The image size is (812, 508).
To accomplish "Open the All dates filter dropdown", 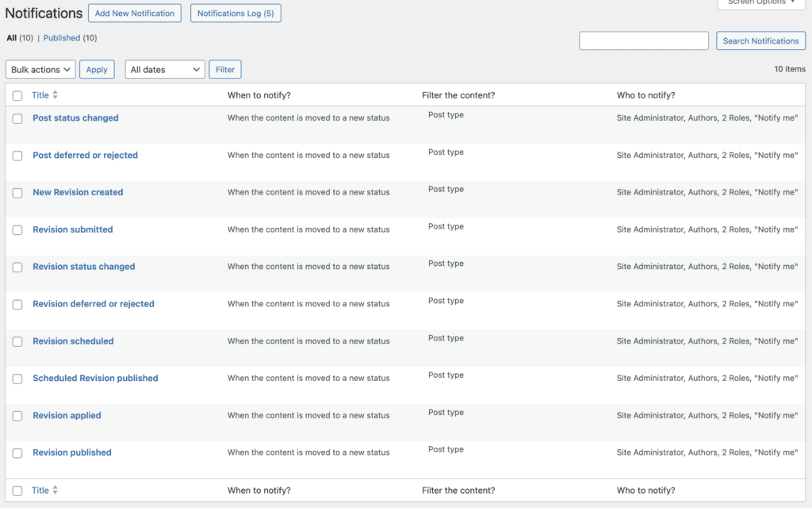I will click(164, 69).
